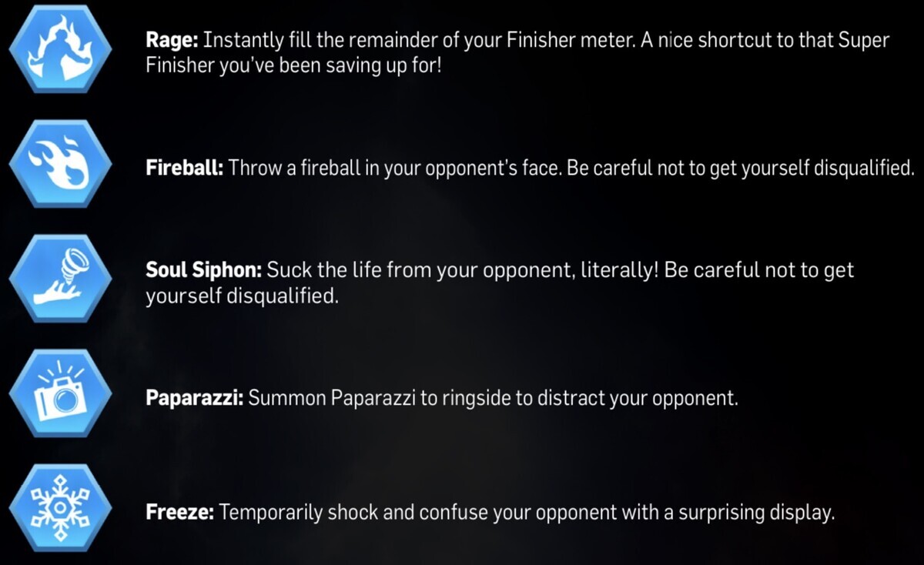Click the bold 'Rage:' title
The height and width of the screenshot is (565, 924).
click(172, 41)
